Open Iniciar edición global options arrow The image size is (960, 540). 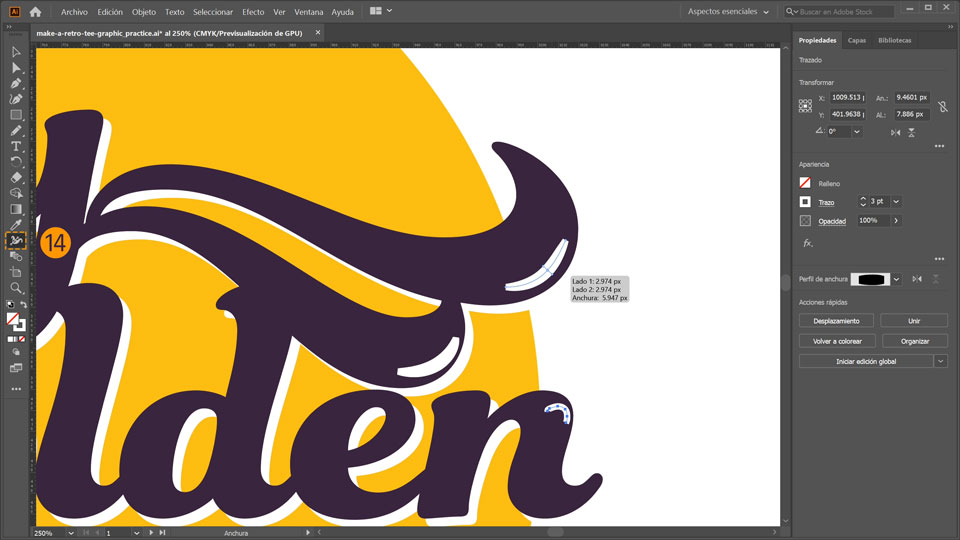940,361
